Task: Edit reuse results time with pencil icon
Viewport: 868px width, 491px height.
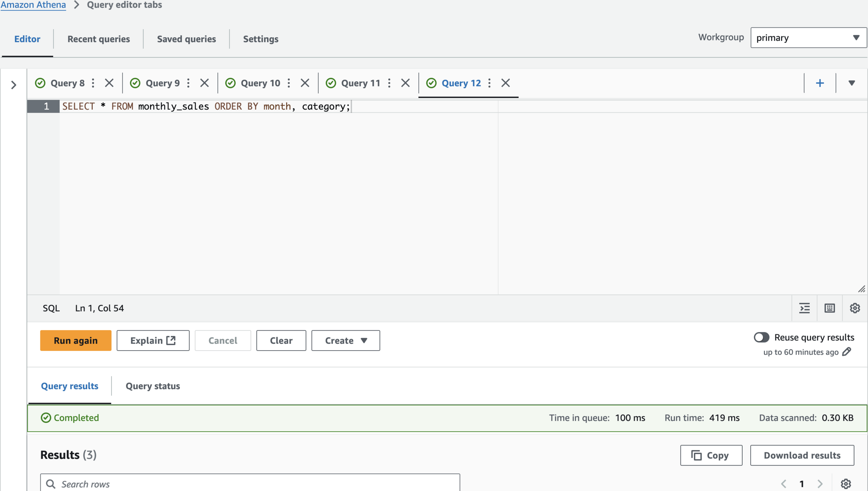Action: (x=847, y=352)
